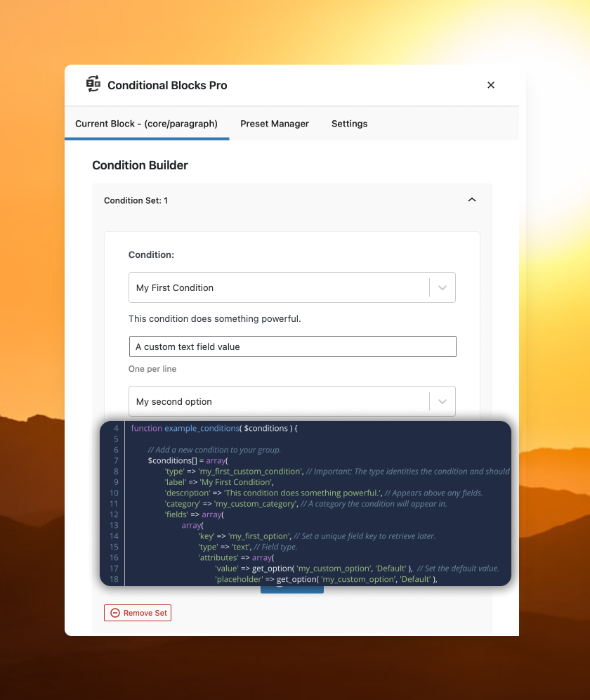The width and height of the screenshot is (590, 700).
Task: Click the Condition Builder heading
Action: (x=140, y=165)
